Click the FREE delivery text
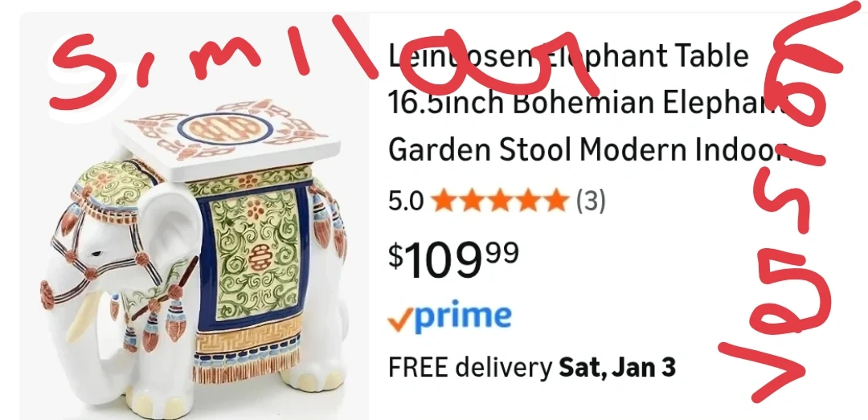The height and width of the screenshot is (420, 868). (x=470, y=367)
